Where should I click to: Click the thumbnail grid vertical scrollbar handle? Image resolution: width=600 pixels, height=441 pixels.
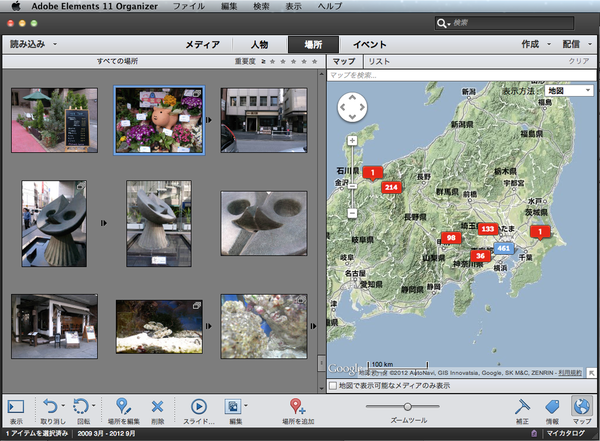point(321,363)
